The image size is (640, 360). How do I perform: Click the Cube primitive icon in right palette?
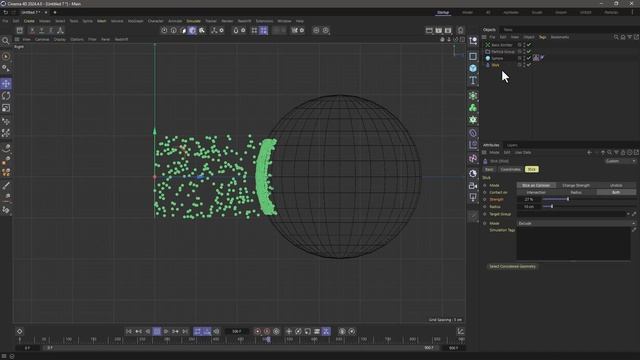coord(473,68)
